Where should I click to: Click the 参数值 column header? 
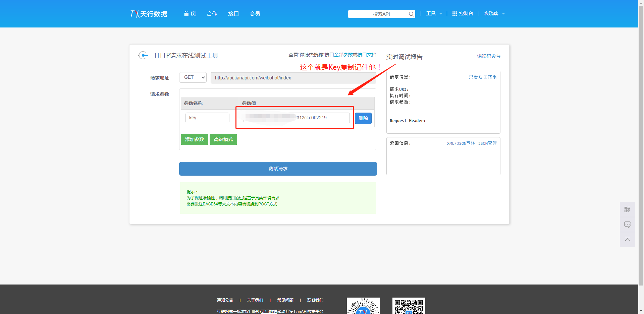(x=249, y=103)
